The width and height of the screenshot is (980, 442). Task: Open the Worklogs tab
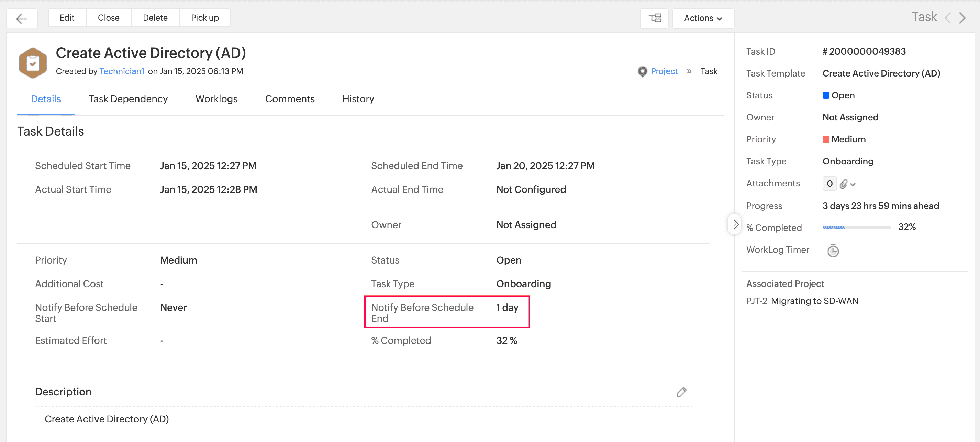click(216, 99)
